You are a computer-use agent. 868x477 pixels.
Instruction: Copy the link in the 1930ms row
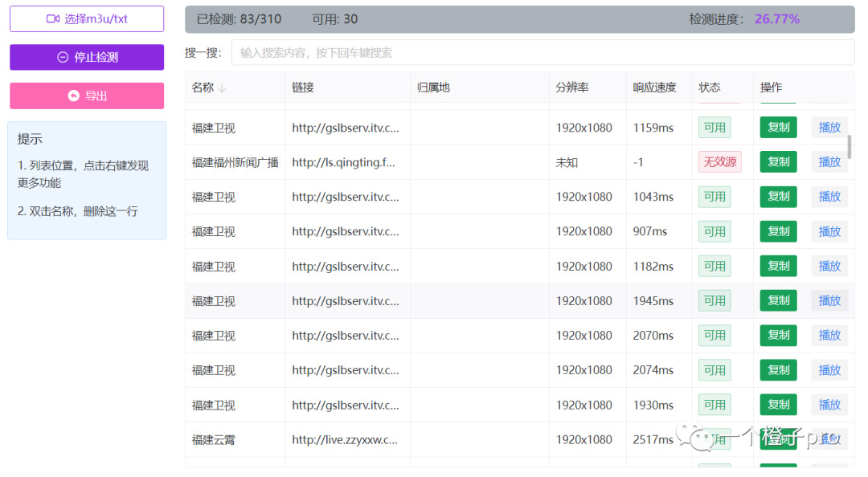tap(778, 405)
